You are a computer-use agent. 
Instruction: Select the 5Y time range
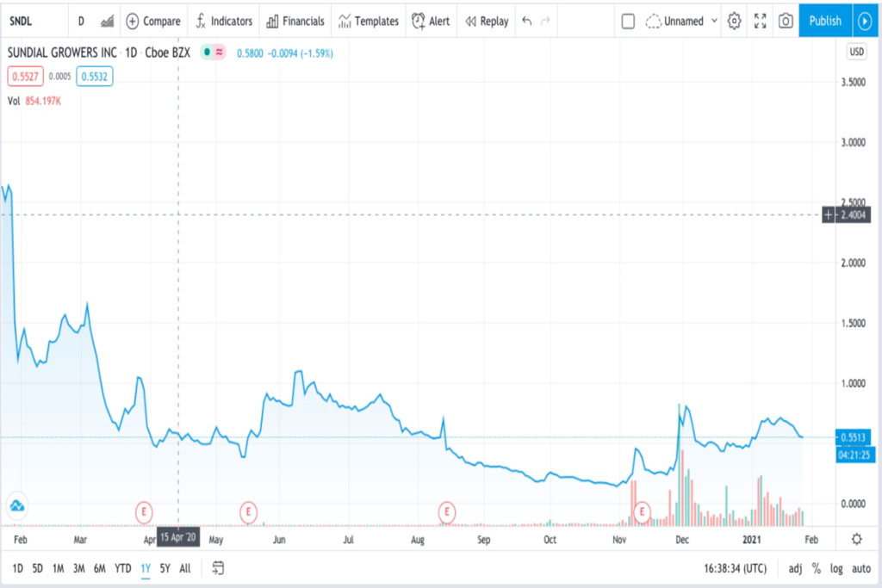click(165, 568)
